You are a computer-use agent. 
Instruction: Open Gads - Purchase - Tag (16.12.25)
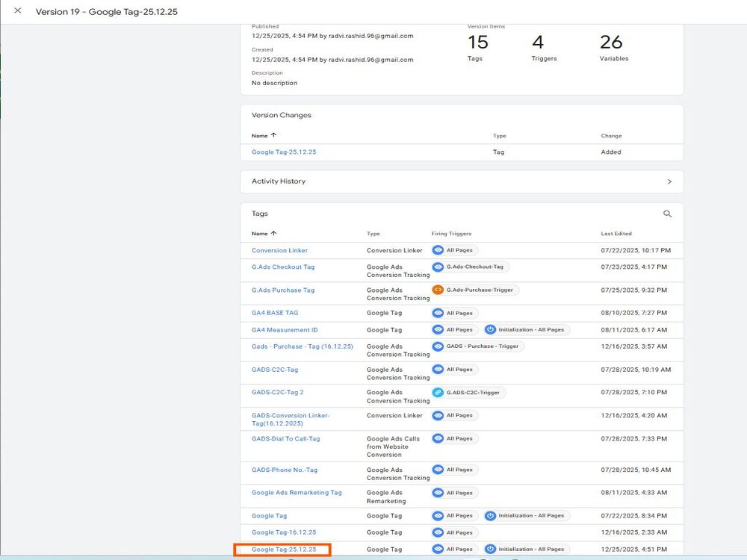[303, 346]
